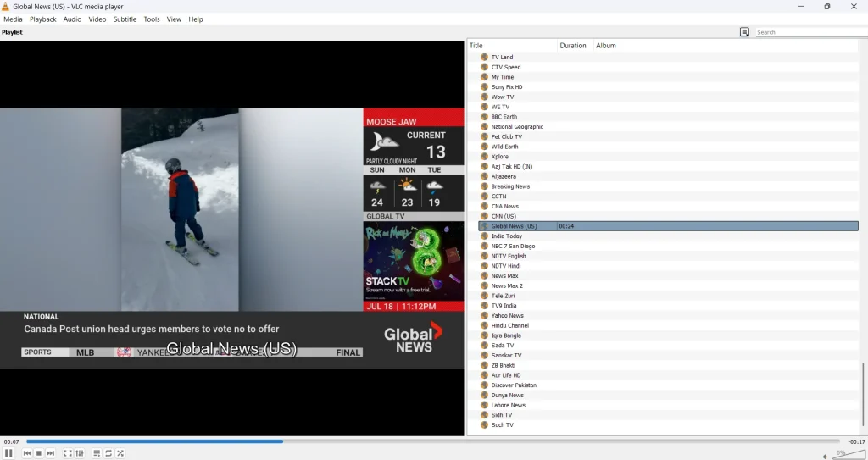Open the Help menu
The width and height of the screenshot is (868, 460).
point(196,19)
